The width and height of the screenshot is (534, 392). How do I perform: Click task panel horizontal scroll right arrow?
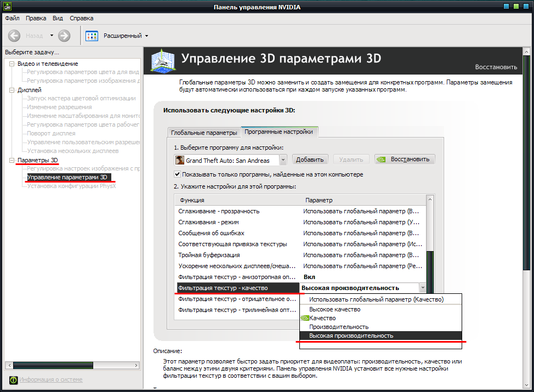tap(136, 365)
